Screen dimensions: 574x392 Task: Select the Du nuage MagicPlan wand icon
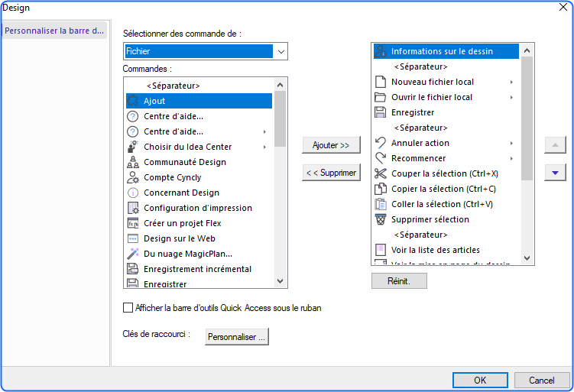(132, 254)
